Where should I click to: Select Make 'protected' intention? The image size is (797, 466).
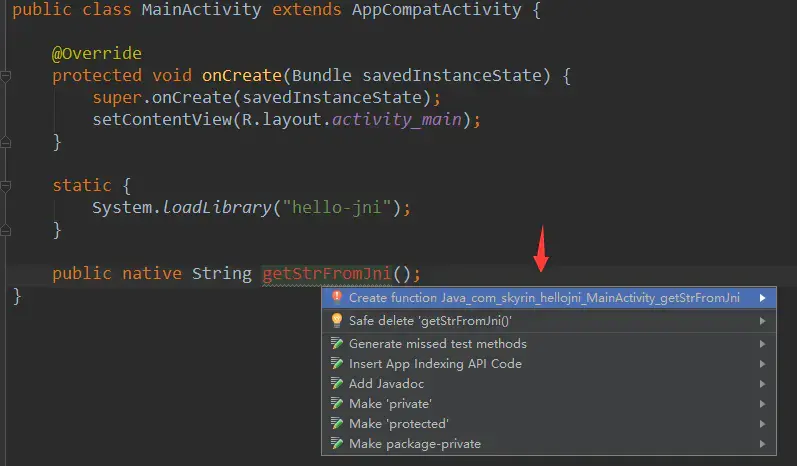(x=549, y=424)
